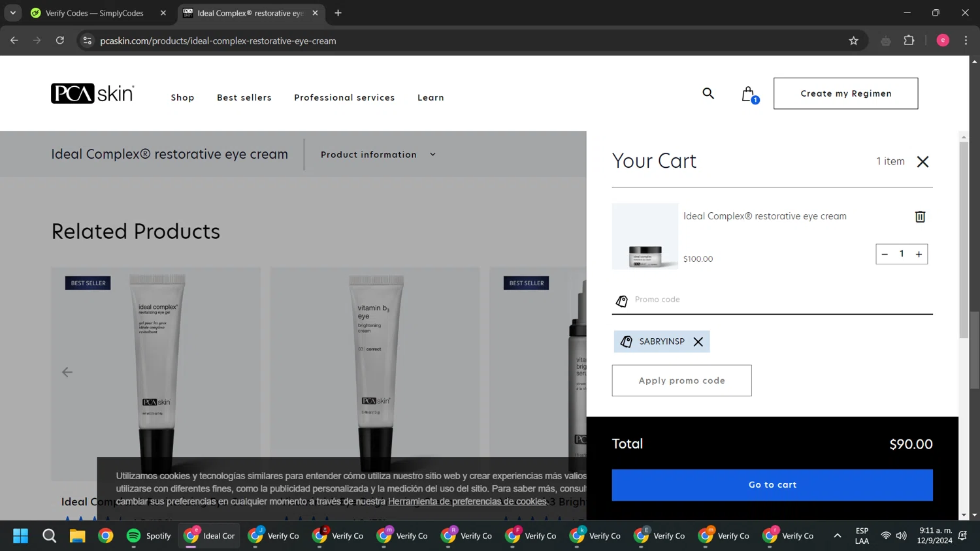The image size is (980, 551).
Task: Open File Explorer from taskbar
Action: pos(78,536)
